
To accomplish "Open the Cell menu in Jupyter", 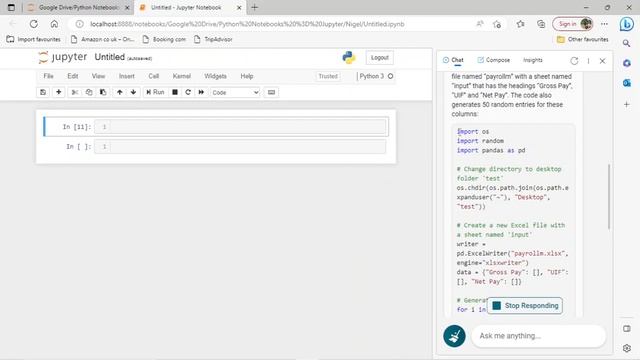I will [x=153, y=76].
